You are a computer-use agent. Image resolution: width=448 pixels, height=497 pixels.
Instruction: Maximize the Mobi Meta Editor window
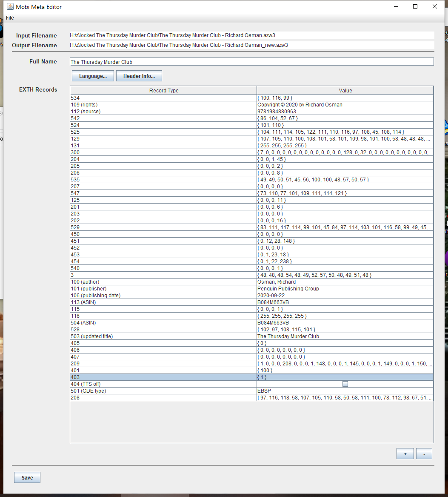coord(415,6)
